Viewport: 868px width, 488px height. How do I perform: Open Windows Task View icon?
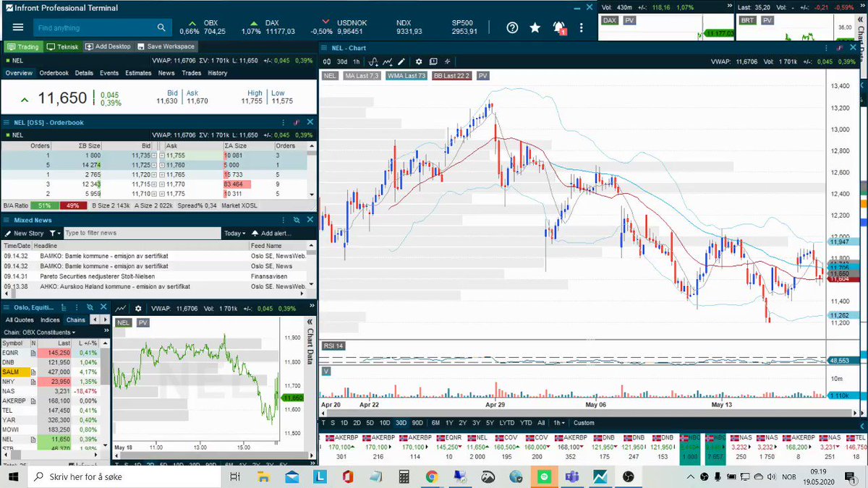pos(234,476)
